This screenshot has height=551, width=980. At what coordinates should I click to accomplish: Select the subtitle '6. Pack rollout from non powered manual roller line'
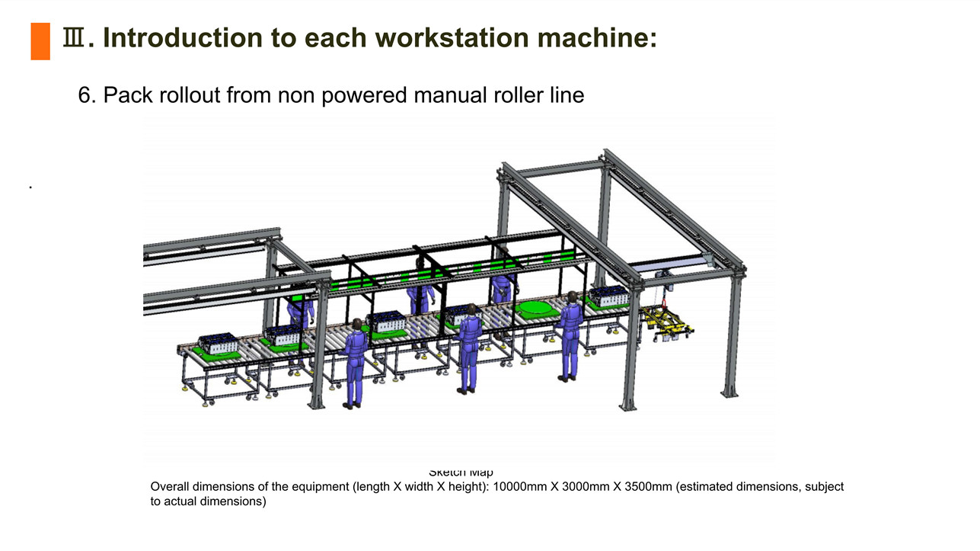pos(331,95)
